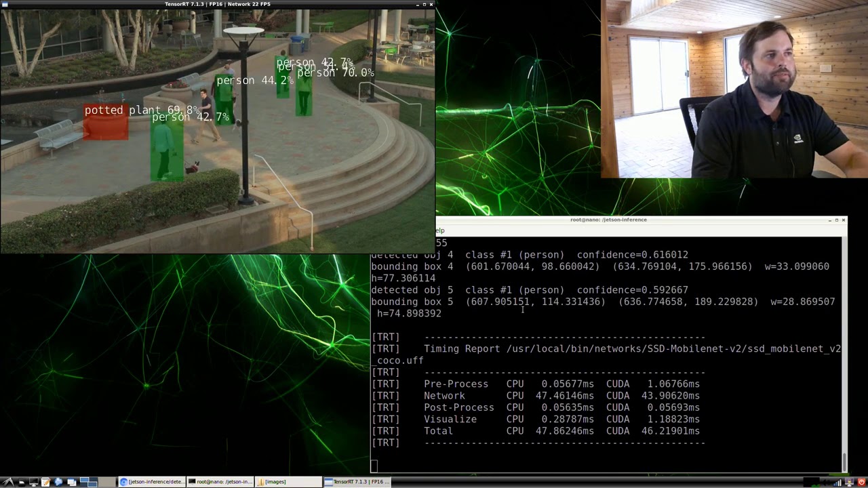Open the LXDE start menu
Image resolution: width=868 pixels, height=488 pixels.
(7, 482)
